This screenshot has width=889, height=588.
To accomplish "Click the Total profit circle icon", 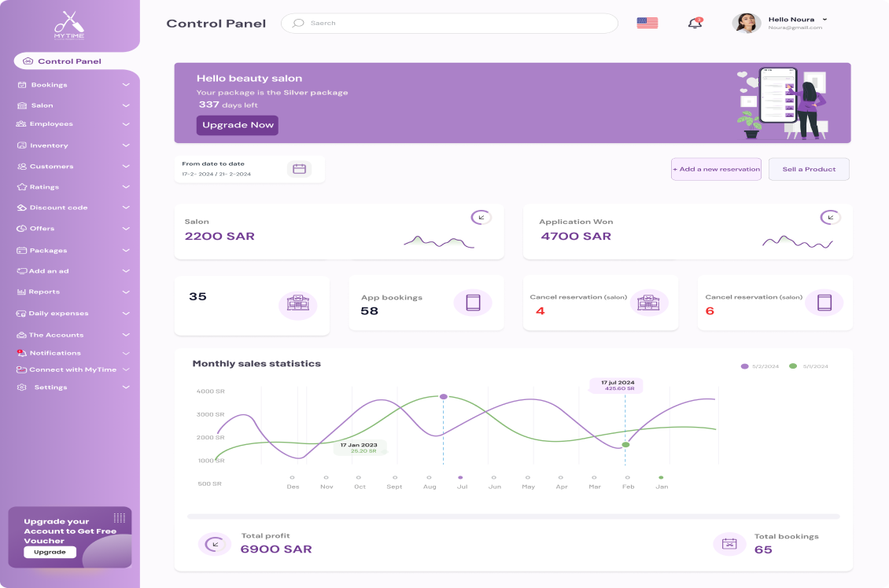I will 213,544.
